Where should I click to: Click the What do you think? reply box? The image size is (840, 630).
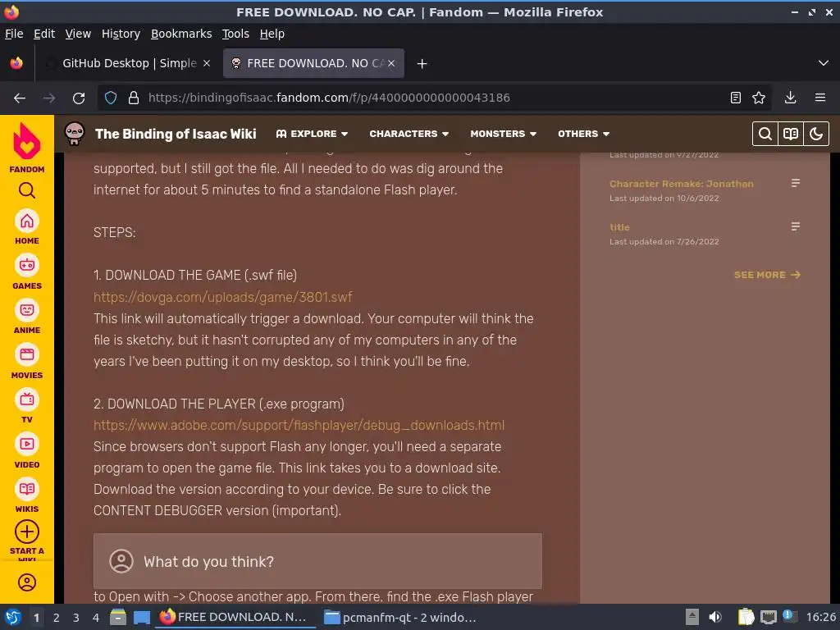(x=317, y=561)
